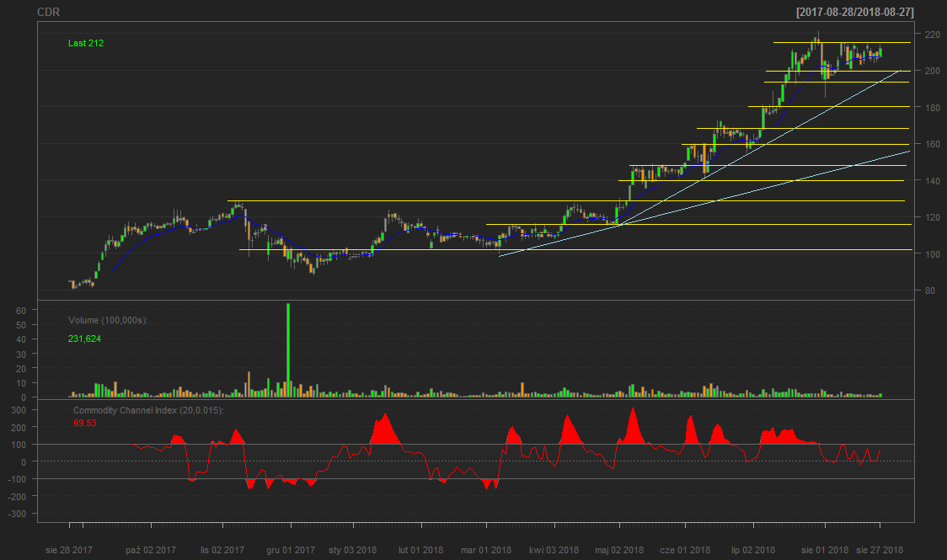
Task: Click the 'sty 03 2018' date label
Action: pos(352,550)
